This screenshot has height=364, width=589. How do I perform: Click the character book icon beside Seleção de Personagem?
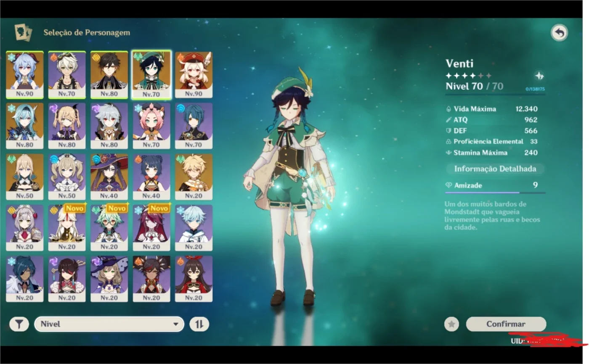click(x=23, y=32)
